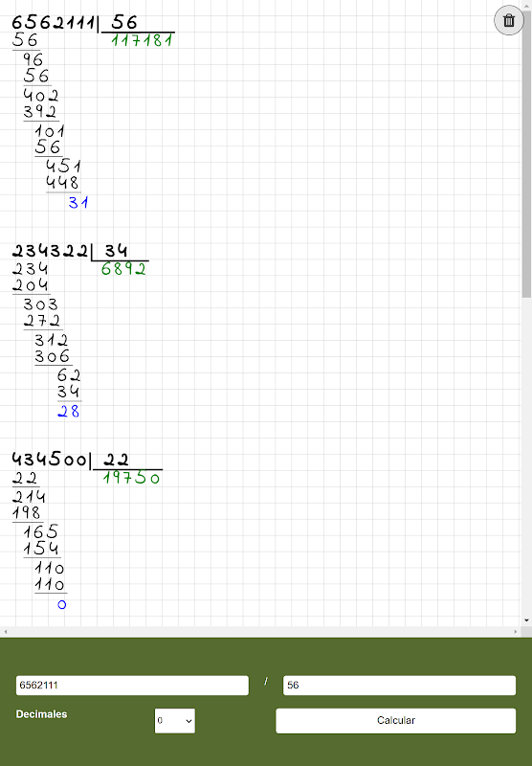Click the down arrow of the vertical scrollbar

(x=526, y=620)
